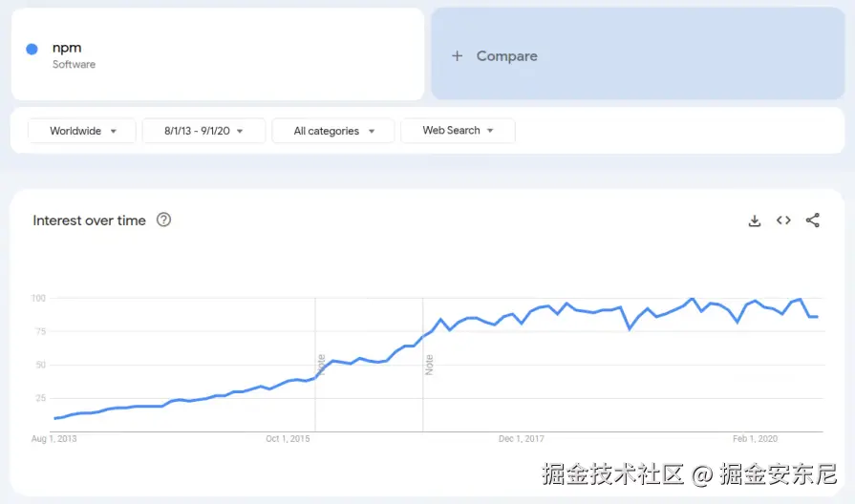Click the 25 value on y-axis

[x=40, y=398]
